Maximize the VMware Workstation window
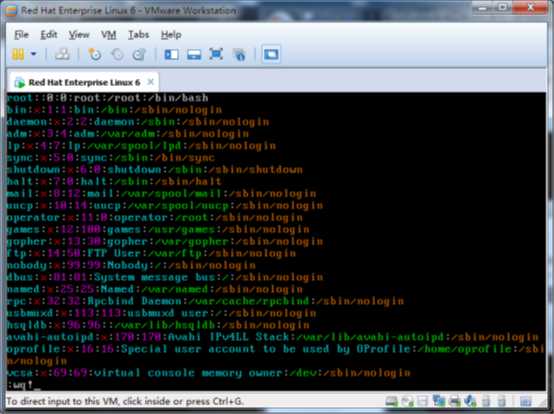This screenshot has width=554, height=414. tap(503, 7)
